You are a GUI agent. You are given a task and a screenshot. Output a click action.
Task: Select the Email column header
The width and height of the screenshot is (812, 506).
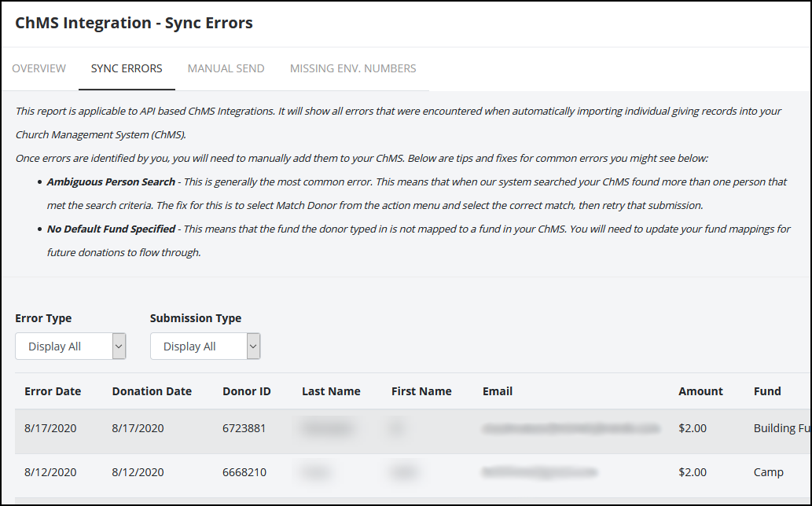pyautogui.click(x=498, y=390)
